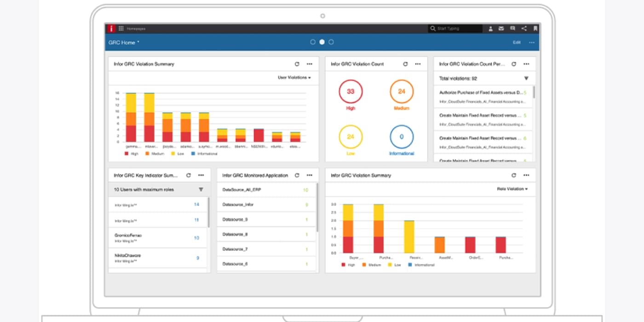644x322 pixels.
Task: Click the Buyer bar in Role Violation chart
Action: pos(348,229)
